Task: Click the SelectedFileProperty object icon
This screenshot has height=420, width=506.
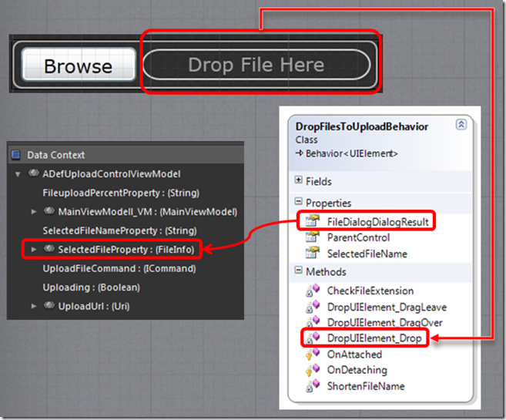Action: (x=49, y=248)
